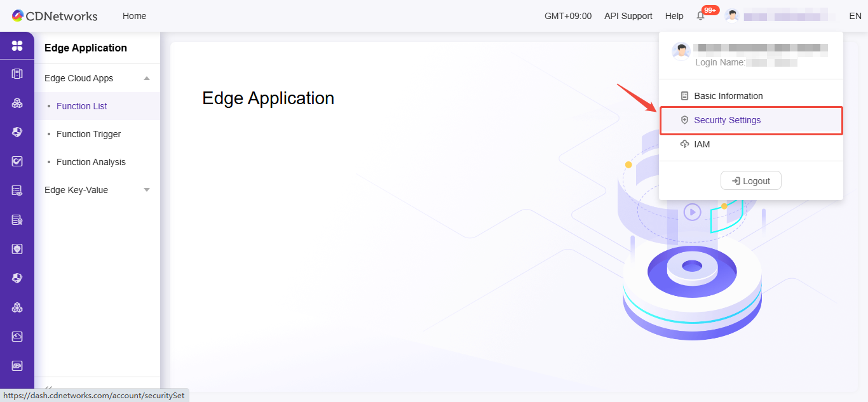Open the EN language selector
The height and width of the screenshot is (402, 868).
click(855, 16)
